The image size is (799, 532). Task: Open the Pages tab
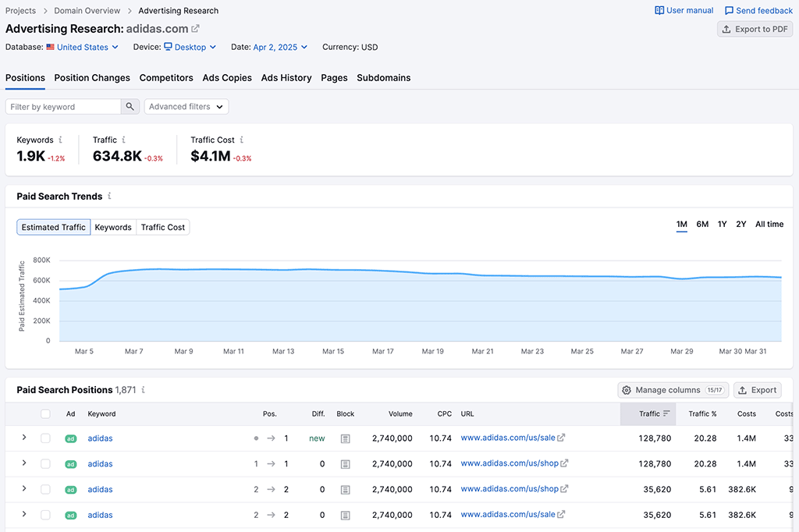tap(334, 78)
